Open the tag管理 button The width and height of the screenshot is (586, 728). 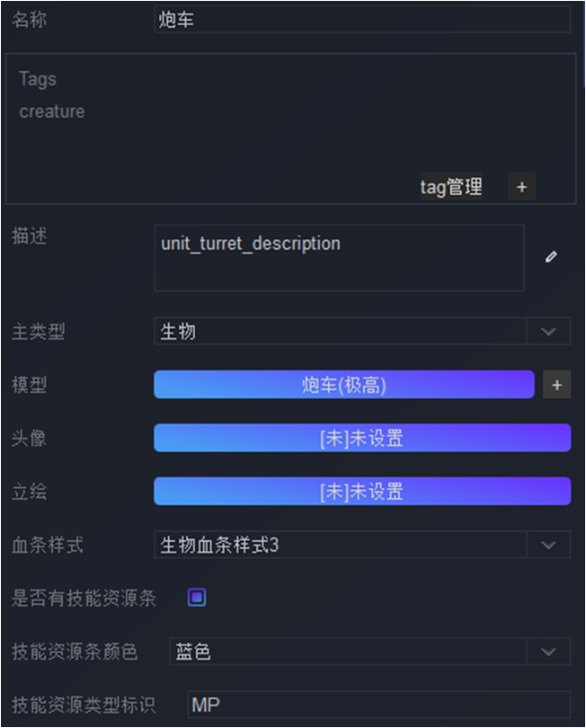[451, 187]
